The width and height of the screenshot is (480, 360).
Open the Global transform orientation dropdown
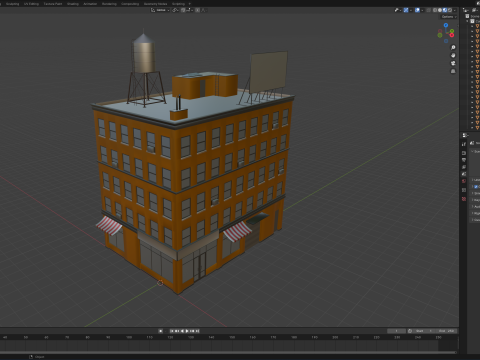(160, 10)
